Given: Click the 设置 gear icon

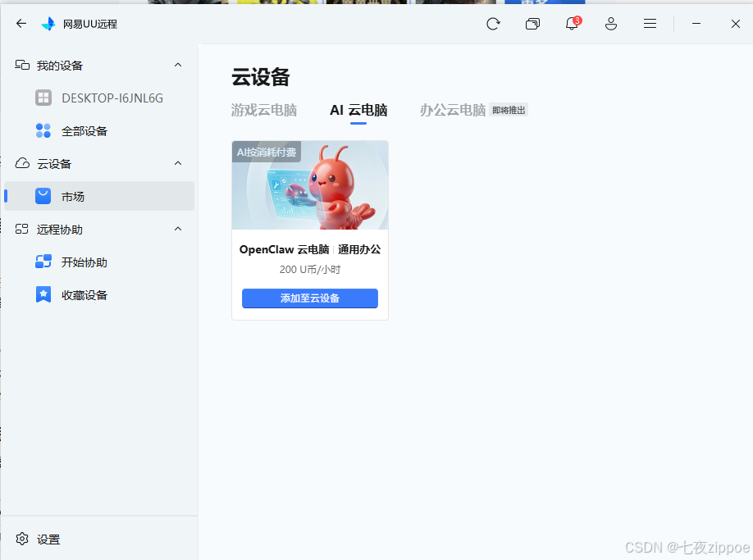Looking at the screenshot, I should pos(22,539).
